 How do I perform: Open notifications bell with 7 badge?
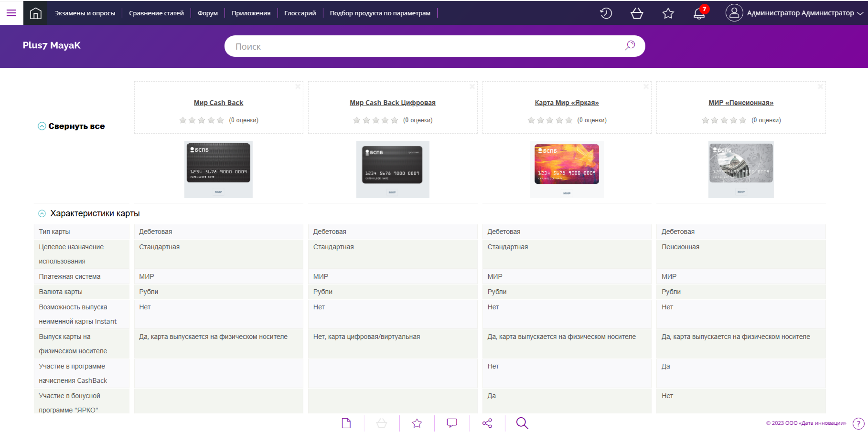click(699, 13)
